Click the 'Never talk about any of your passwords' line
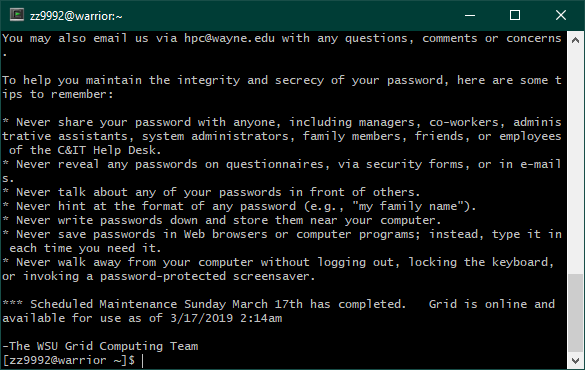The height and width of the screenshot is (370, 585). (x=211, y=192)
